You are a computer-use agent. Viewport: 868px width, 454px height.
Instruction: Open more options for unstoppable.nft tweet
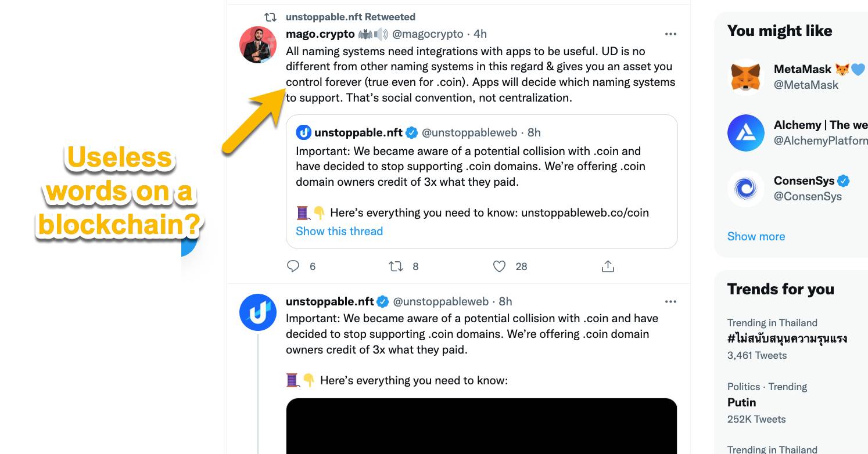[670, 302]
